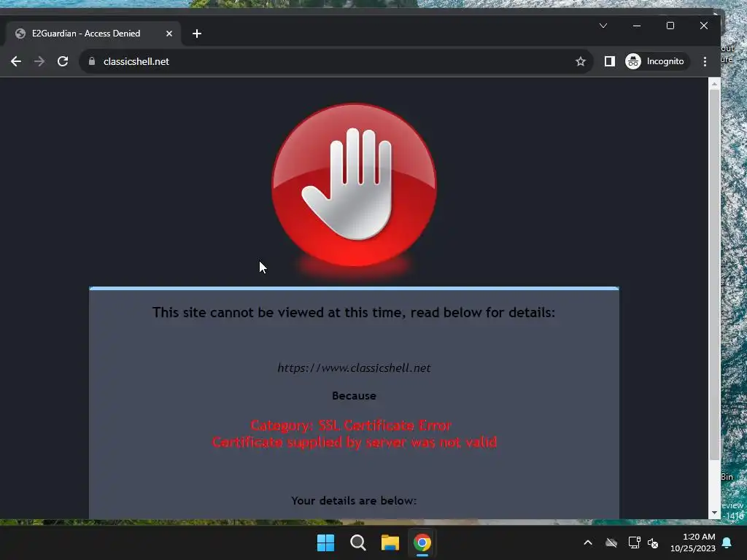Open the notifications bell icon
Screen dimensions: 747x560
[727, 542]
